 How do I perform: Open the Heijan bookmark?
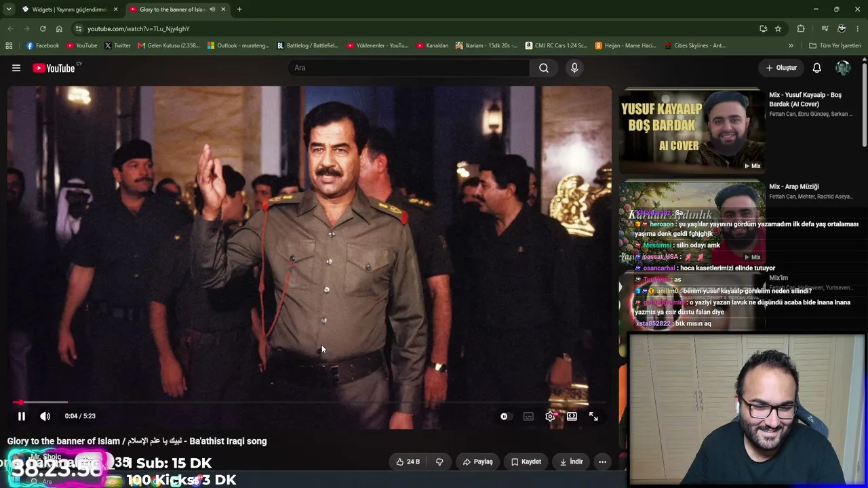click(x=625, y=45)
